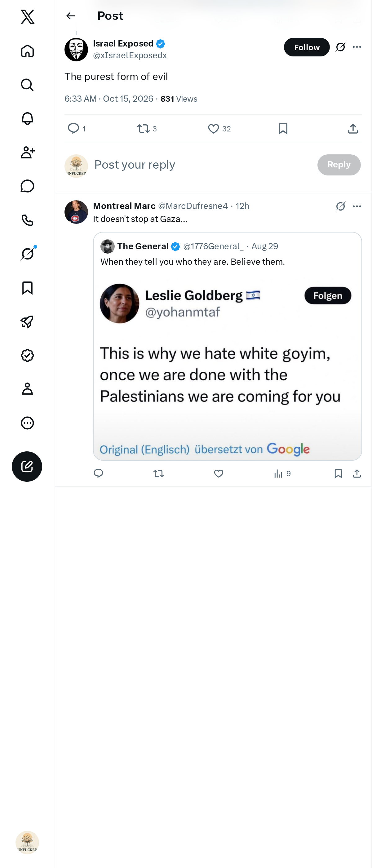The width and height of the screenshot is (372, 868).
Task: Open Profile from the sidebar
Action: [27, 388]
